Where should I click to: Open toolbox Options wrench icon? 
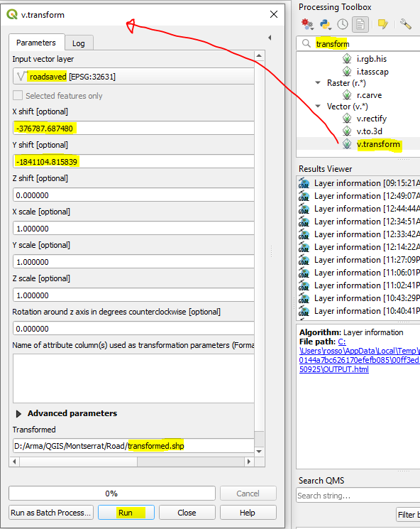pos(406,24)
